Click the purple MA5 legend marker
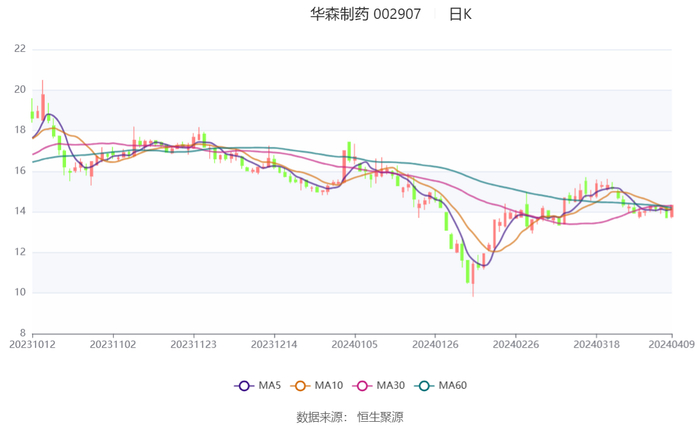This screenshot has height=426, width=700. click(243, 385)
